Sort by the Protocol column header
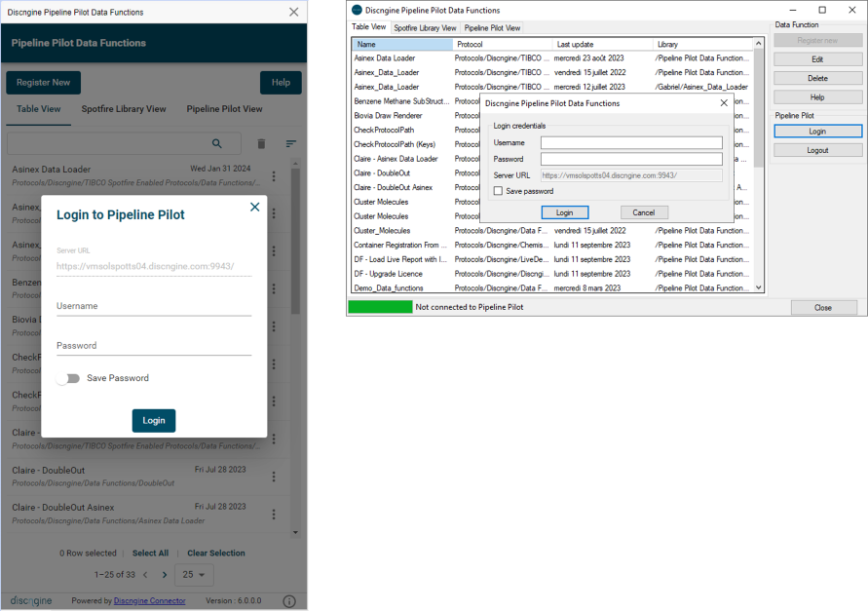 503,44
